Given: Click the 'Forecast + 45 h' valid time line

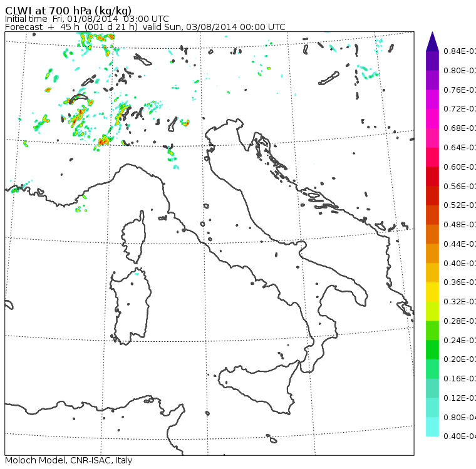Looking at the screenshot, I should 145,27.
